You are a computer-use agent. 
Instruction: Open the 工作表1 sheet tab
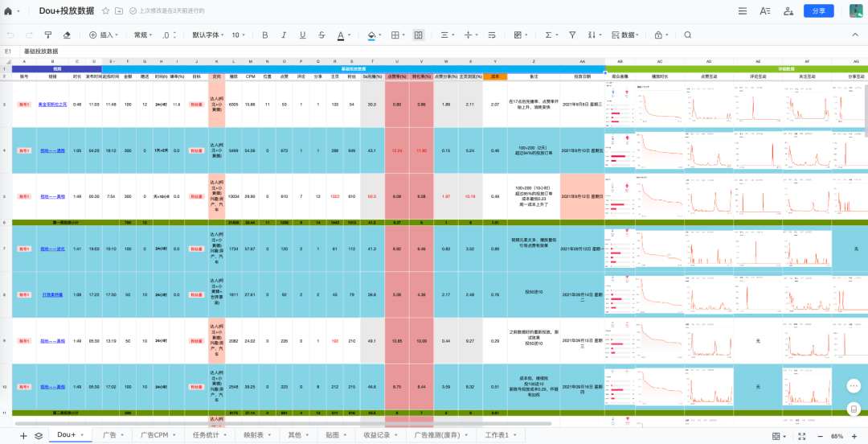click(x=501, y=435)
